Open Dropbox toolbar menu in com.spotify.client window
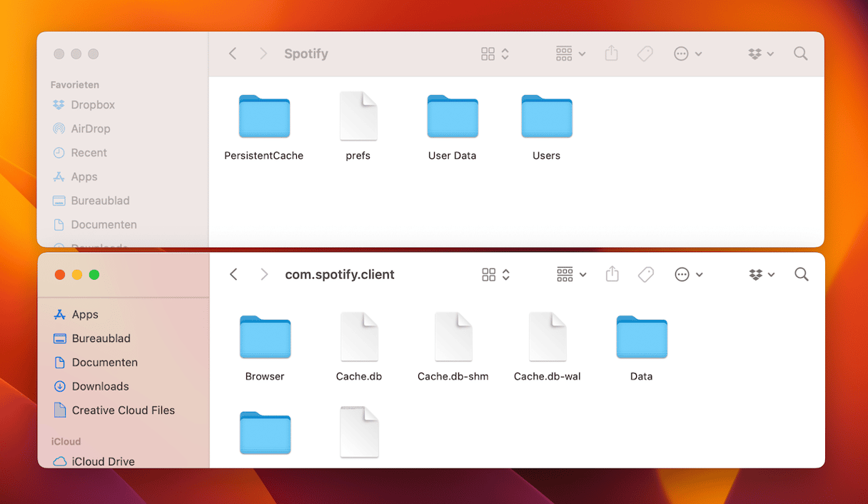The height and width of the screenshot is (504, 868). tap(762, 275)
